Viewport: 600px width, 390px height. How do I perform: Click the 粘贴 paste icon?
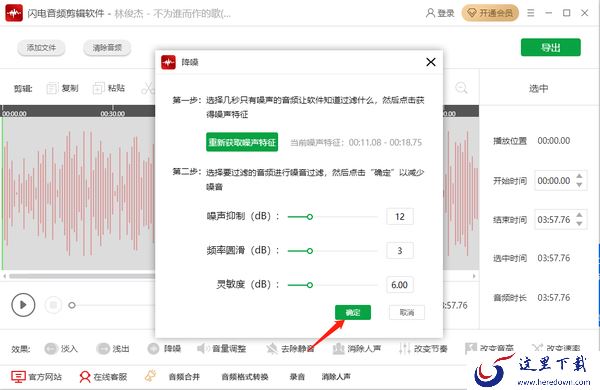tap(98, 88)
